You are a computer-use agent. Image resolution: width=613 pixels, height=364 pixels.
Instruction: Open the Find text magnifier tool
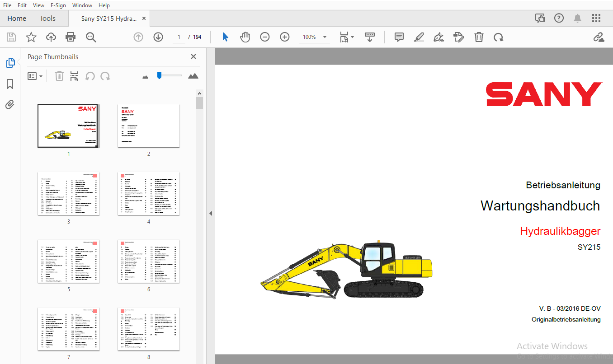pos(91,37)
